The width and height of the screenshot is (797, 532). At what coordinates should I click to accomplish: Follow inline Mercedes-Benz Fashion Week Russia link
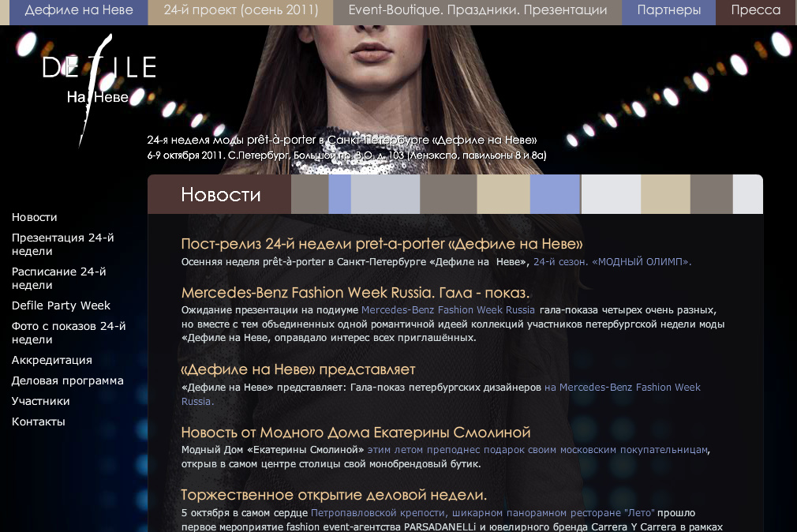447,309
